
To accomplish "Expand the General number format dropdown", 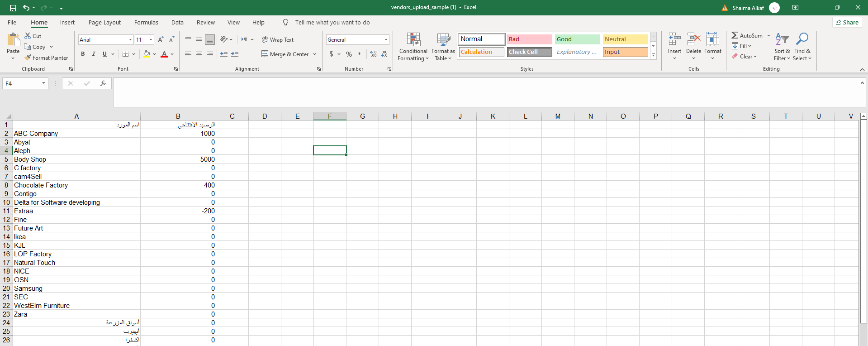I will click(x=386, y=40).
